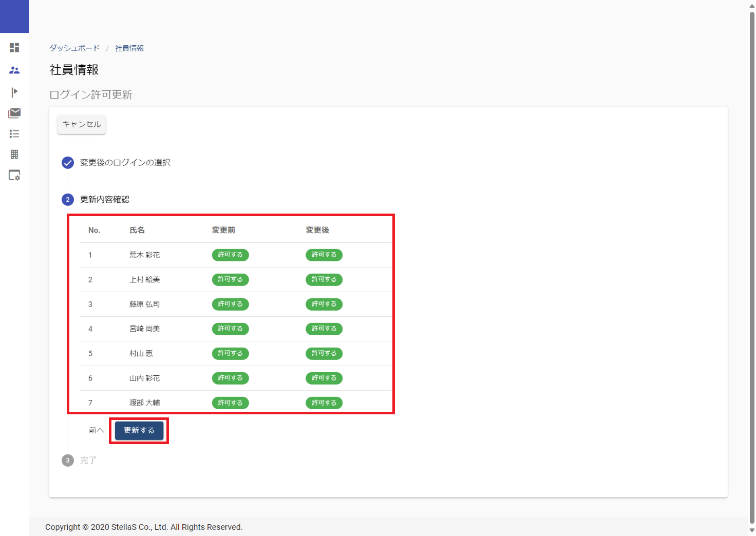Open the dashboard icon in sidebar

14,48
